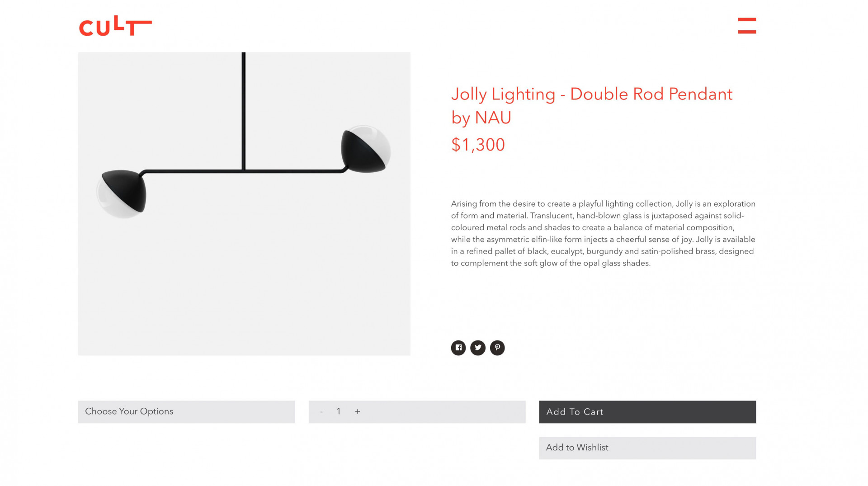Decrease quantity with the minus control
868x486 pixels.
coord(321,412)
